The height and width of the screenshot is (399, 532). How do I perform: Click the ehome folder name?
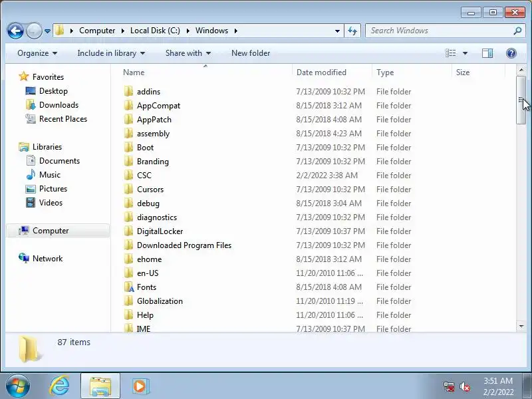(149, 259)
